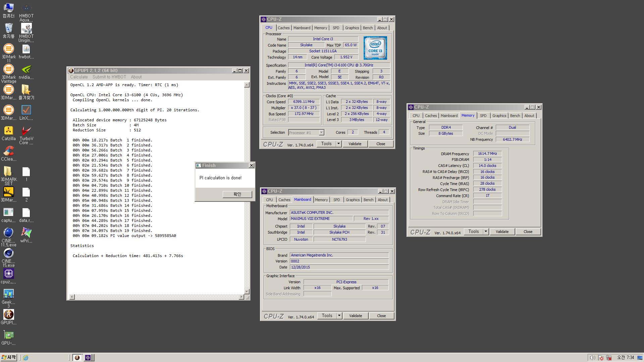Expand Tools dropdown arrow in Mainboard window
This screenshot has width=644, height=362.
339,316
